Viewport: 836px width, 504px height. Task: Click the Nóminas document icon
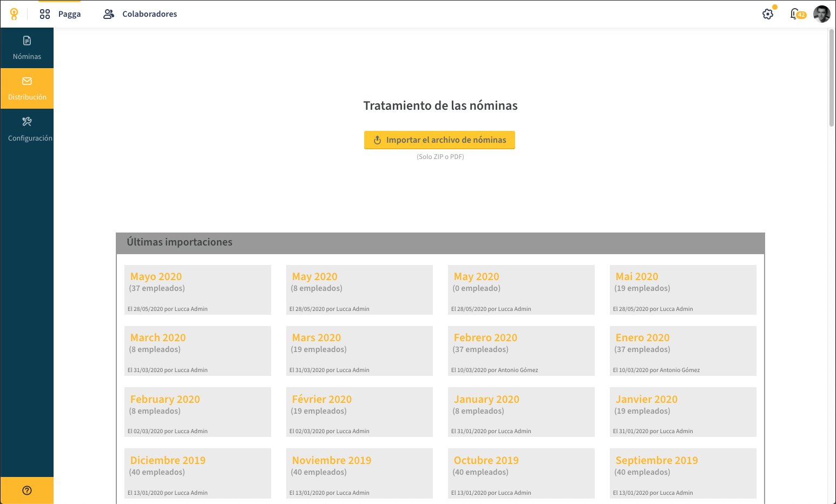(27, 41)
